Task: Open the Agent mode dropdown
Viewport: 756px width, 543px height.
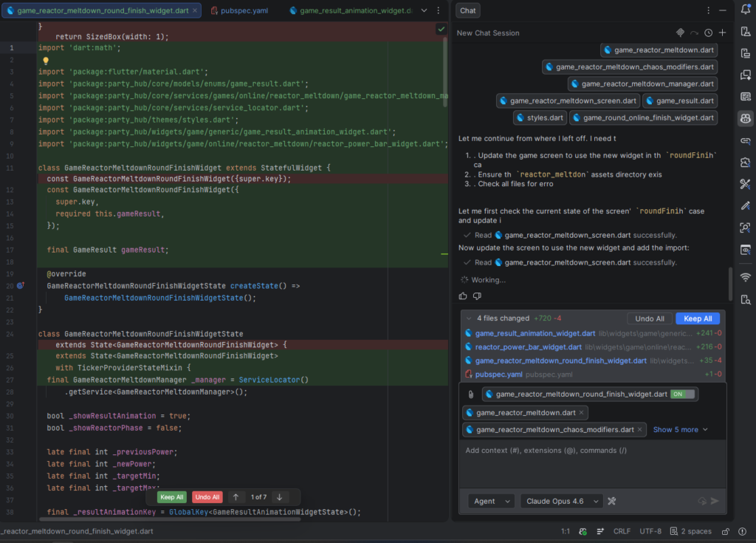Action: [x=491, y=501]
